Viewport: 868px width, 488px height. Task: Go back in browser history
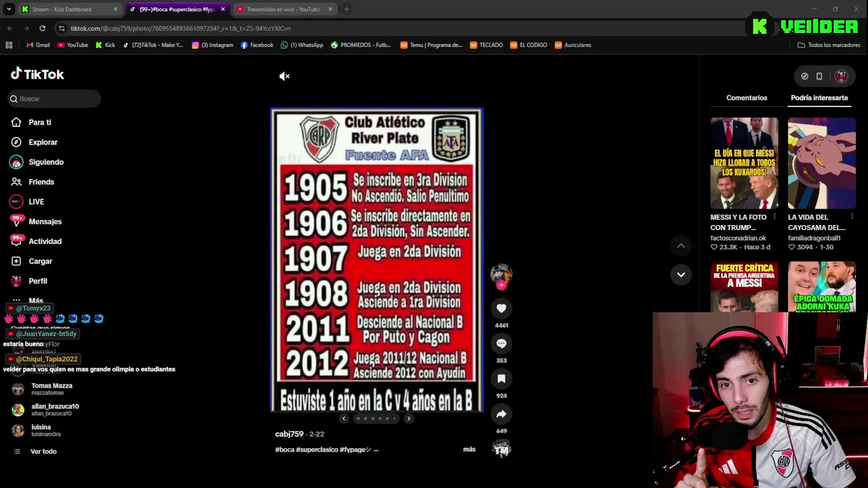(x=9, y=28)
